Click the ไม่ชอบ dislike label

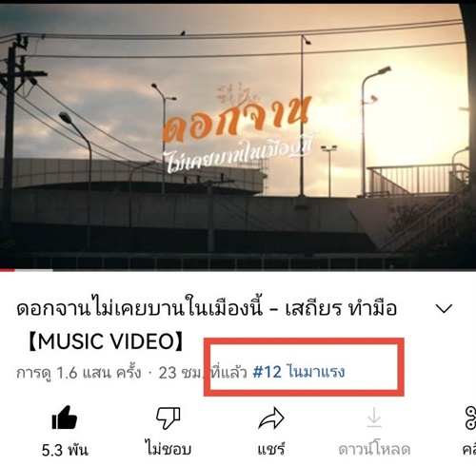(168, 449)
